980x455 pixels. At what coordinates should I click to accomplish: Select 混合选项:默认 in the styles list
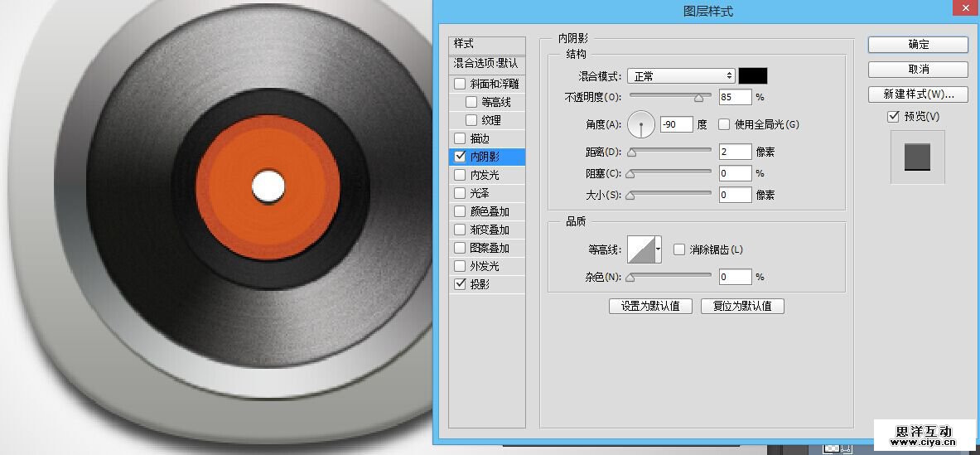click(x=486, y=64)
